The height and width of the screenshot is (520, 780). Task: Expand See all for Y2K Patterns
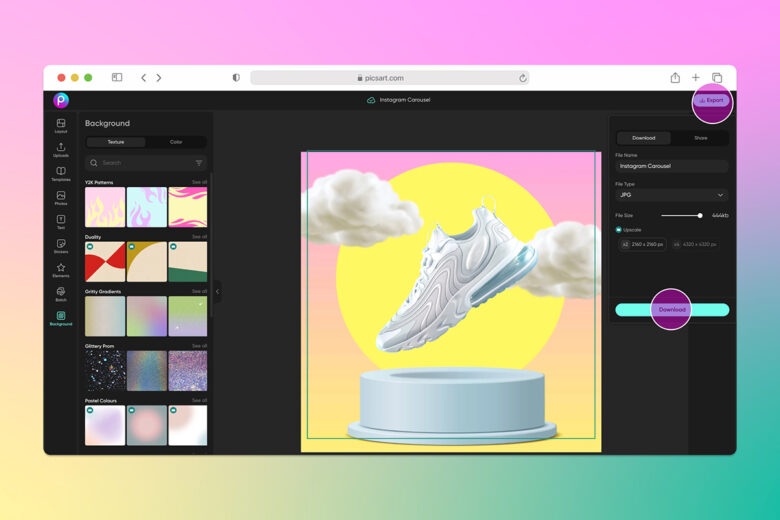(199, 182)
